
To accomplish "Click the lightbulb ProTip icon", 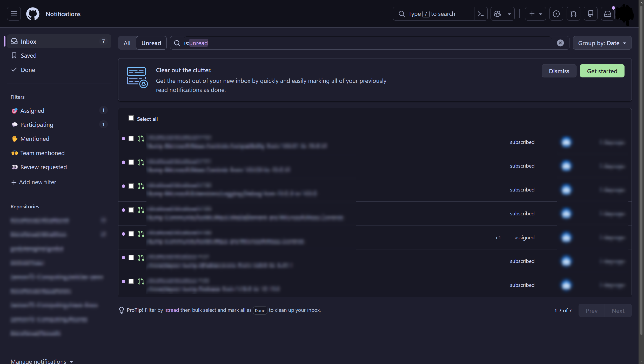I will pyautogui.click(x=121, y=310).
